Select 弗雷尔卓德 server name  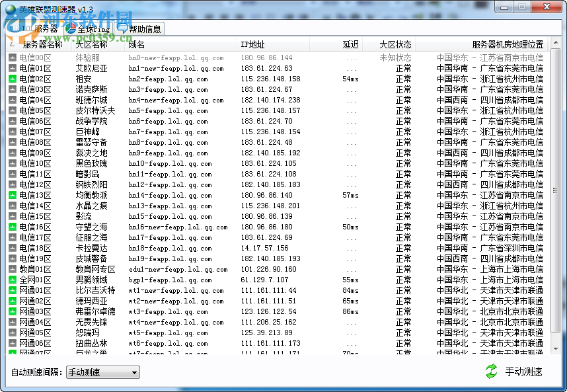click(x=95, y=312)
